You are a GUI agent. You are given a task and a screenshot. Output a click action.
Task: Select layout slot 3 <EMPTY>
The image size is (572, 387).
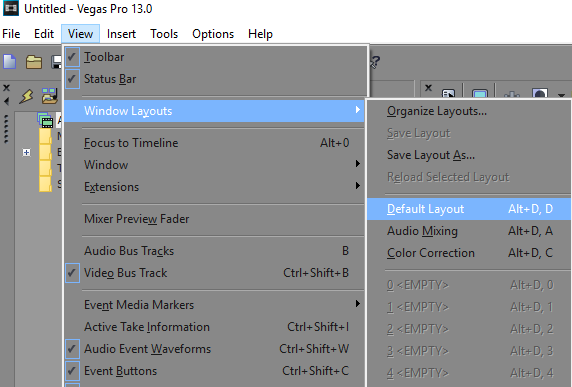[469, 351]
